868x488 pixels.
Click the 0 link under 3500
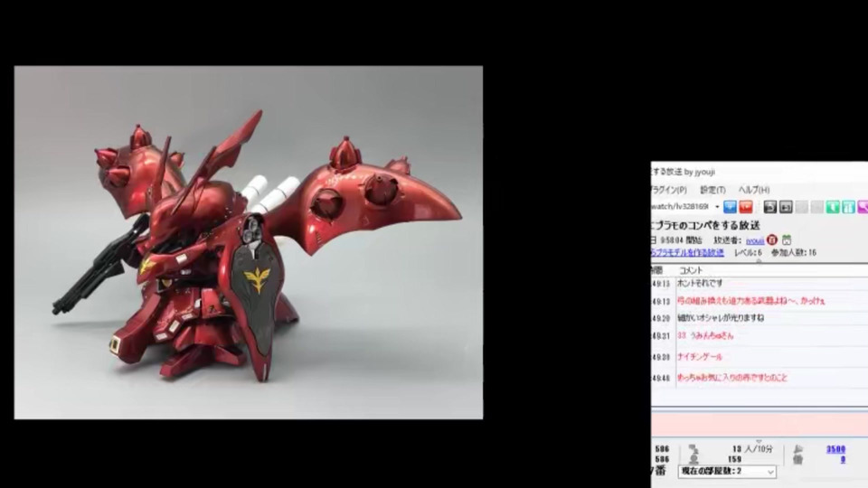click(x=843, y=459)
